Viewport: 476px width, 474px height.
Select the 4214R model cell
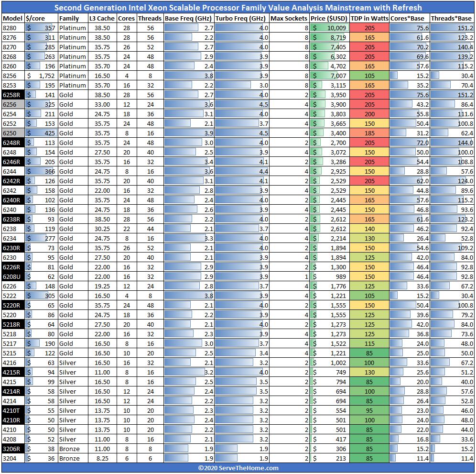[13, 391]
